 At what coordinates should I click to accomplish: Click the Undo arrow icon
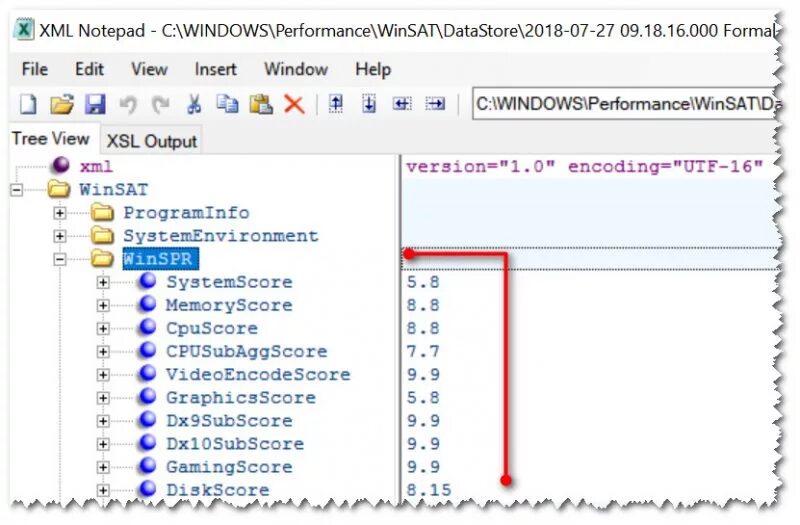(128, 105)
